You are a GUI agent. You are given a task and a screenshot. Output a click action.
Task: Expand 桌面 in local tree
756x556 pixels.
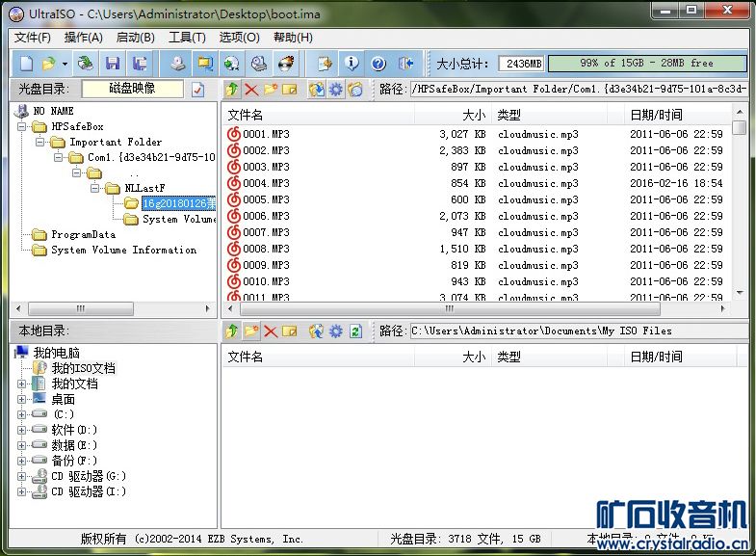coord(22,400)
